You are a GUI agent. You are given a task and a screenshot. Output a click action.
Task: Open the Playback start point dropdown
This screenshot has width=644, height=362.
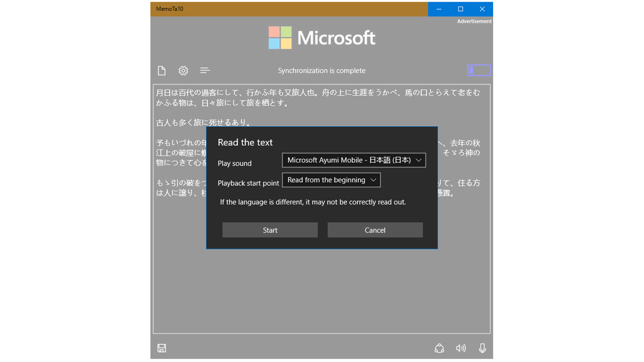331,180
